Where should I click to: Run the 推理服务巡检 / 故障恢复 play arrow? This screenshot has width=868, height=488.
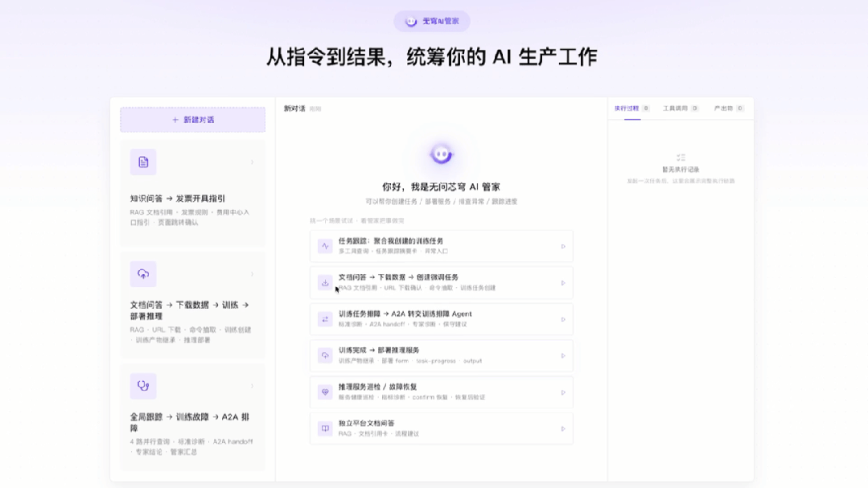[x=563, y=392]
